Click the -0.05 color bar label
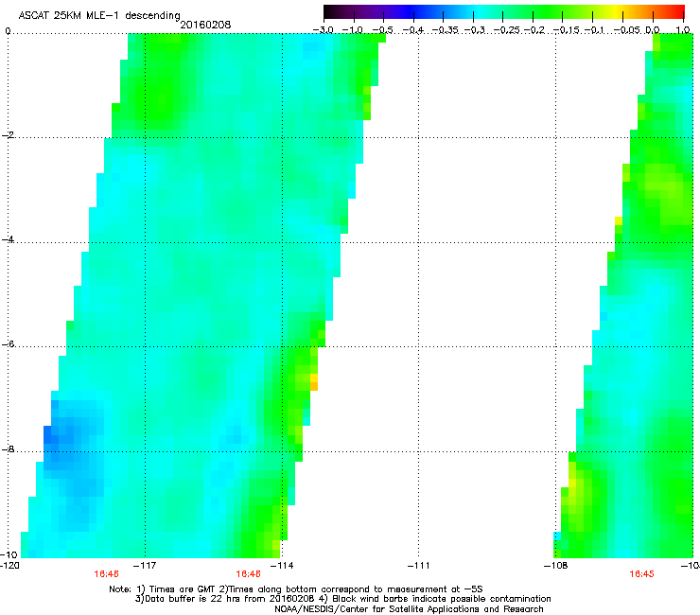700x615 pixels. 627,30
